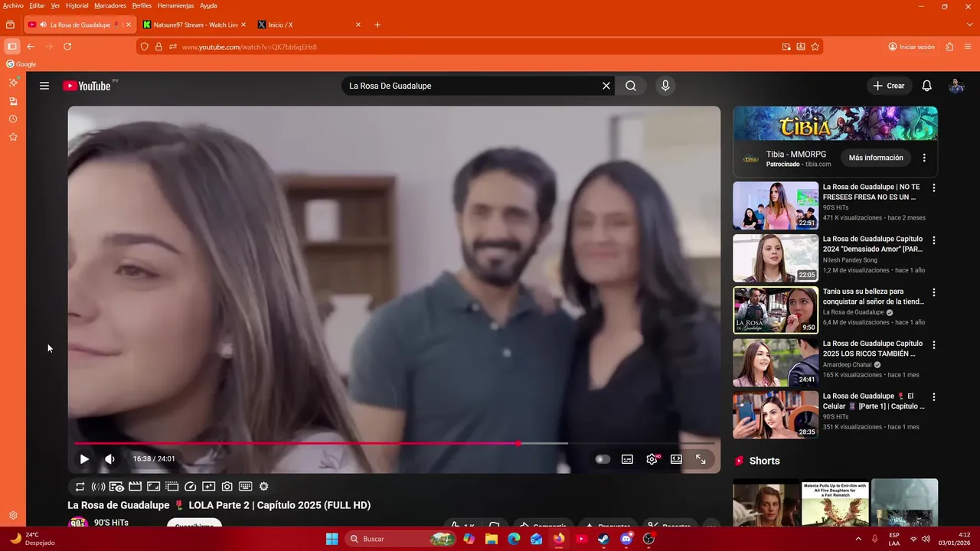Click the picture enhancement sparkle icon
The image size is (980, 551).
click(208, 486)
